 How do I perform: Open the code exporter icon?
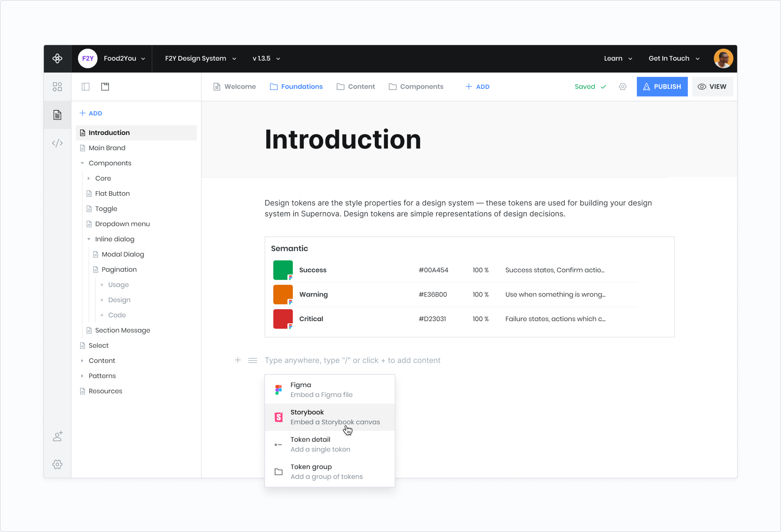(x=58, y=143)
